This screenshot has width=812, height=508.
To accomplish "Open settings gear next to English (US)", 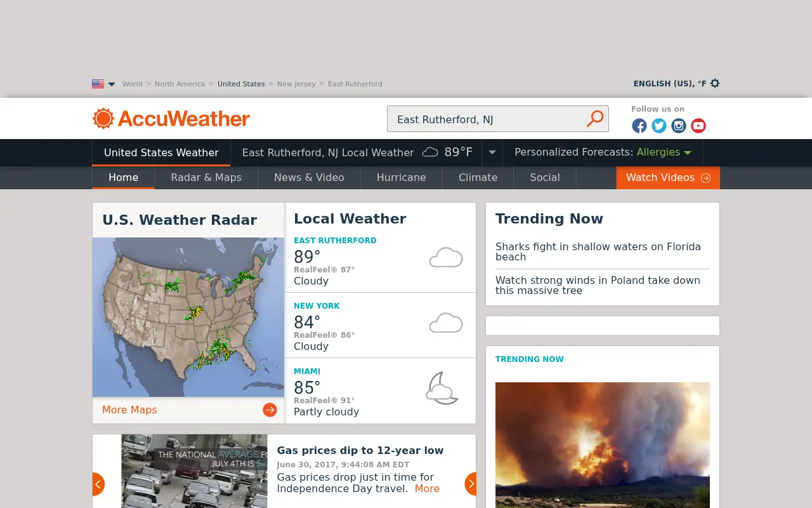I will click(715, 83).
